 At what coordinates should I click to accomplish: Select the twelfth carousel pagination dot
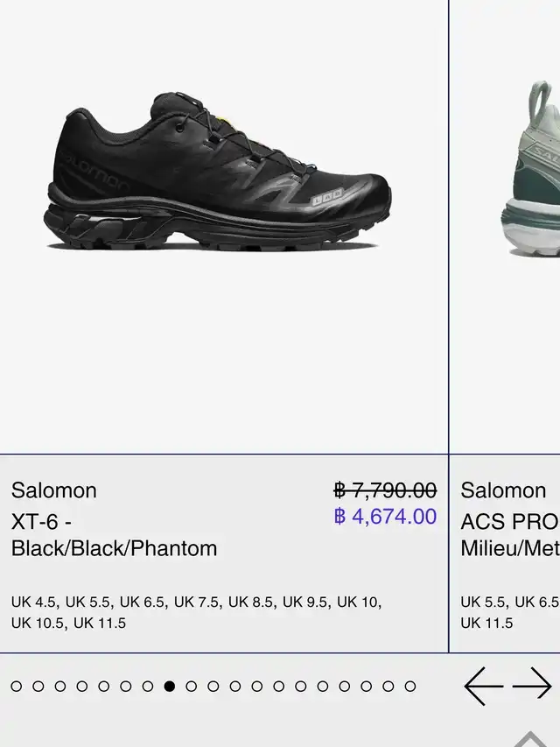tap(257, 686)
